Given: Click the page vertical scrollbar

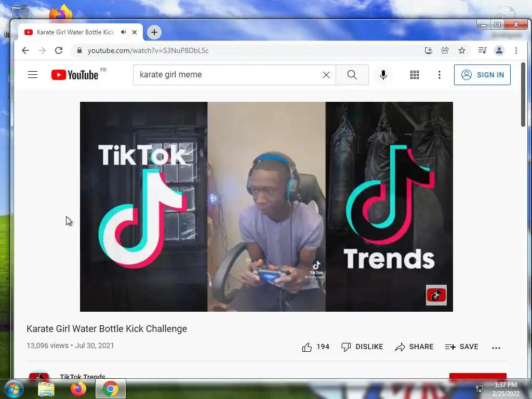Looking at the screenshot, I should pos(523,95).
